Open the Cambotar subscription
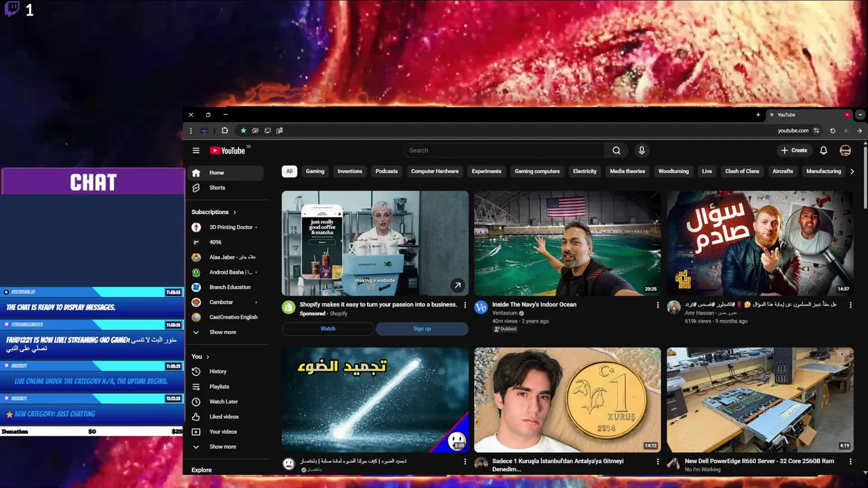Image resolution: width=868 pixels, height=488 pixels. click(225, 302)
